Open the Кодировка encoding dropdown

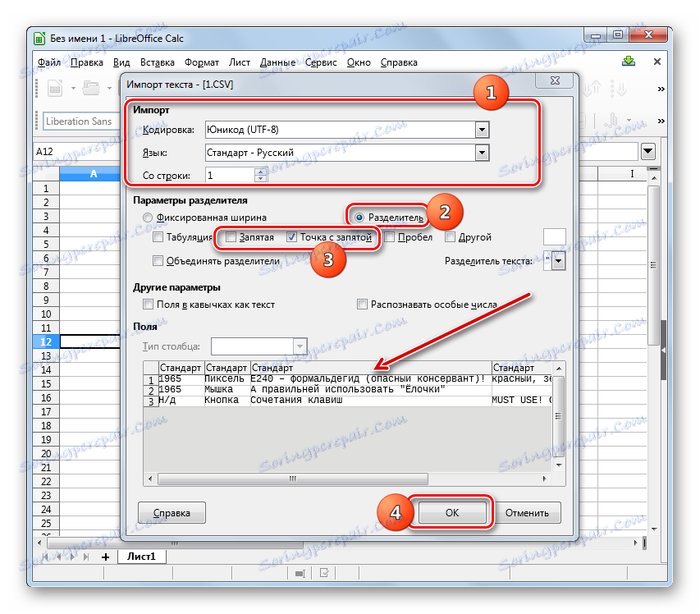(x=482, y=130)
